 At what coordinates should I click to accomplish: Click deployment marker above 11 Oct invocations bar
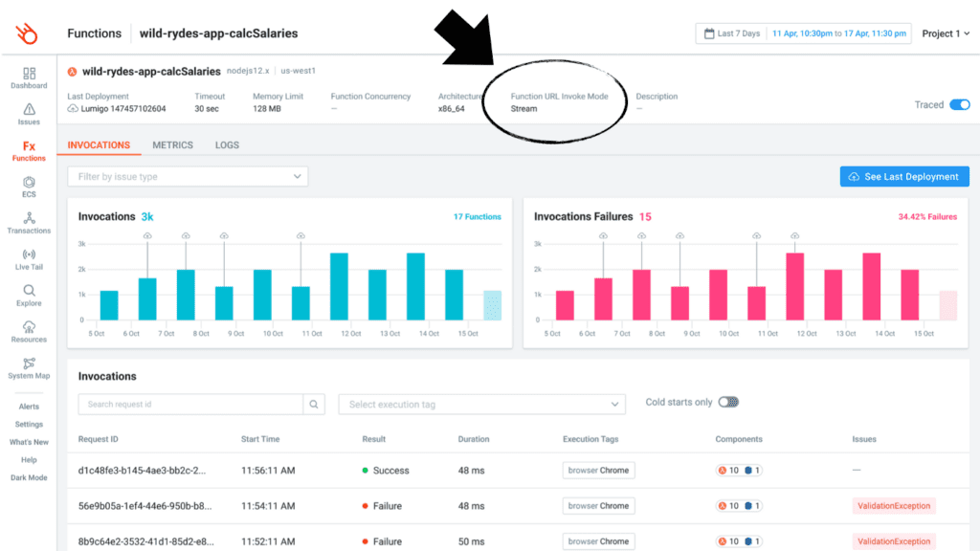point(301,235)
